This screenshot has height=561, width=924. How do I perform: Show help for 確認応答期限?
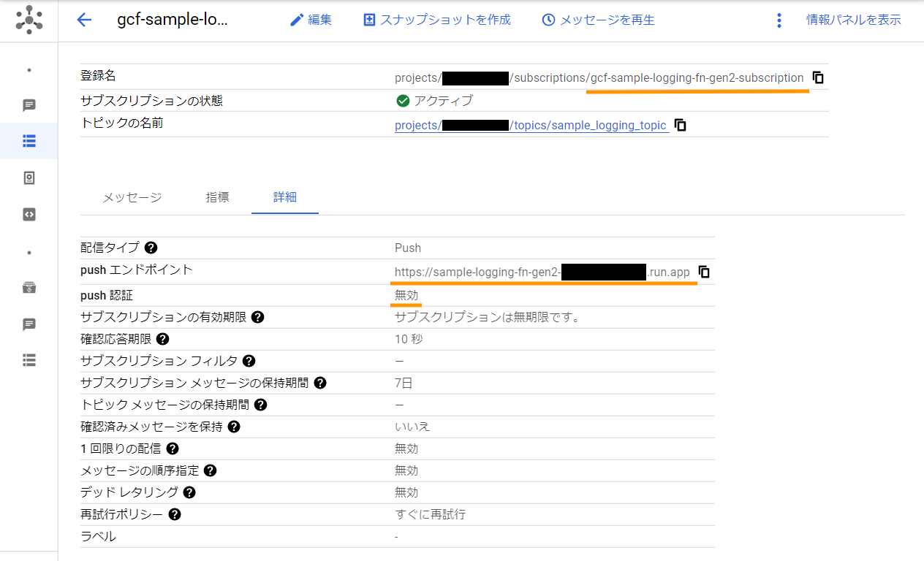(162, 339)
